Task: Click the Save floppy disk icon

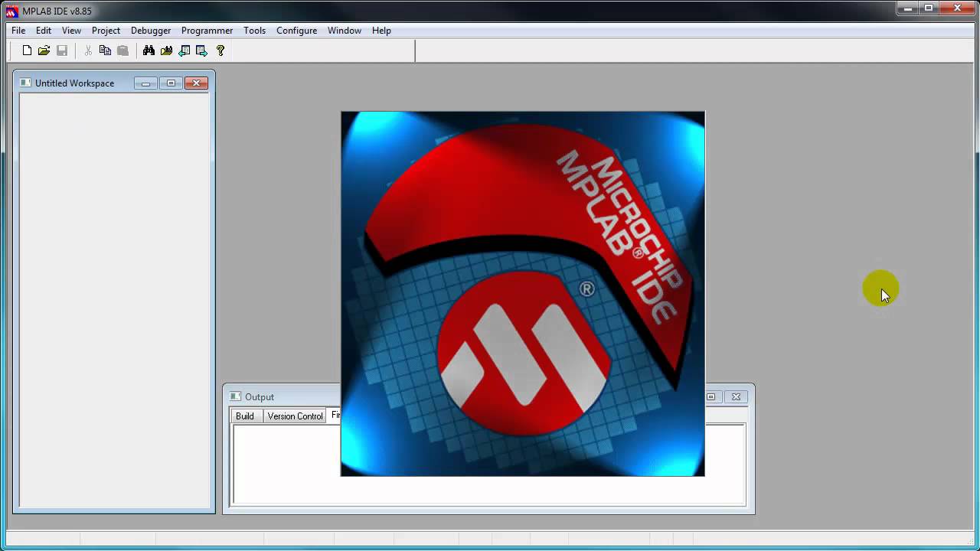Action: click(x=62, y=51)
